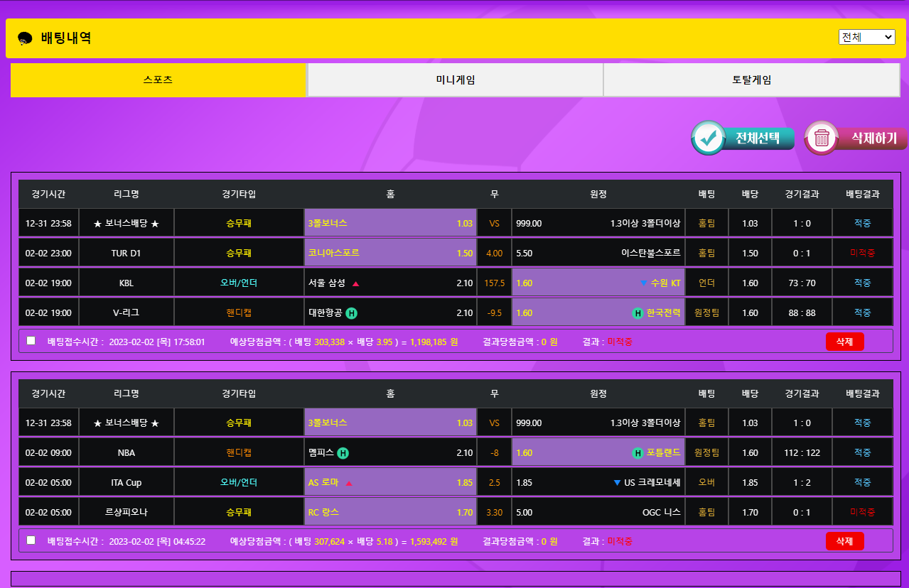Click the trash can icon on 삭제하기
Image resolution: width=909 pixels, height=588 pixels.
pos(822,138)
